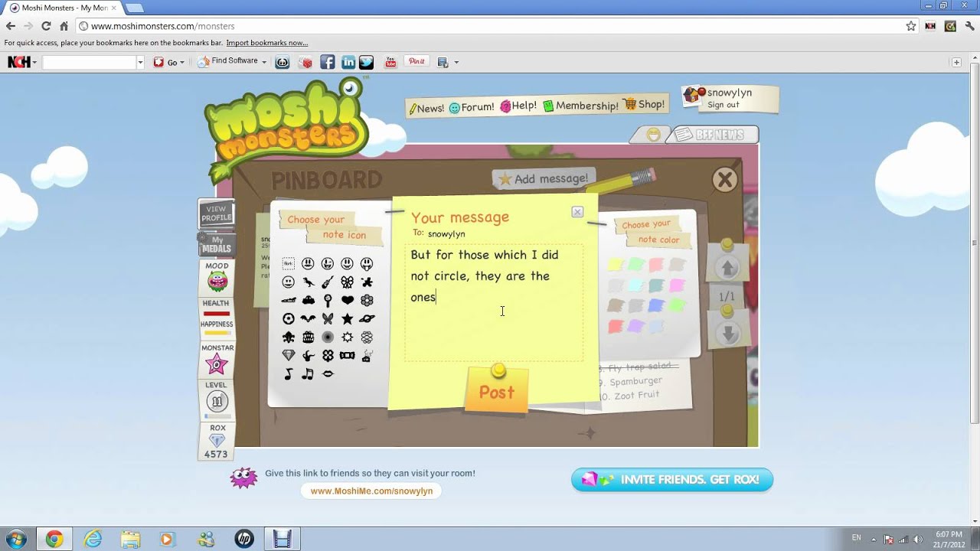Choose the teal note color
This screenshot has width=980, height=551.
point(656,285)
